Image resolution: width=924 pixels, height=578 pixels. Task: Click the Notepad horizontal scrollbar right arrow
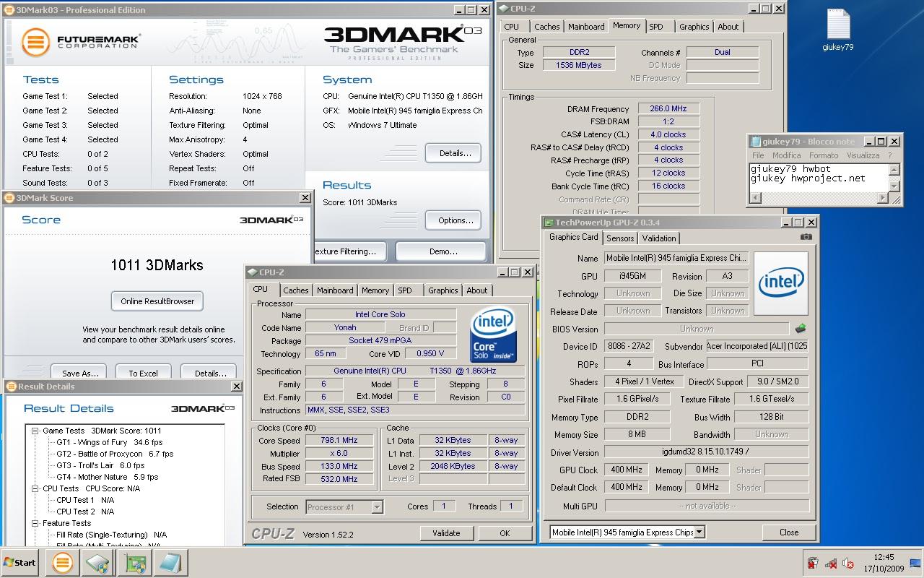coord(883,198)
